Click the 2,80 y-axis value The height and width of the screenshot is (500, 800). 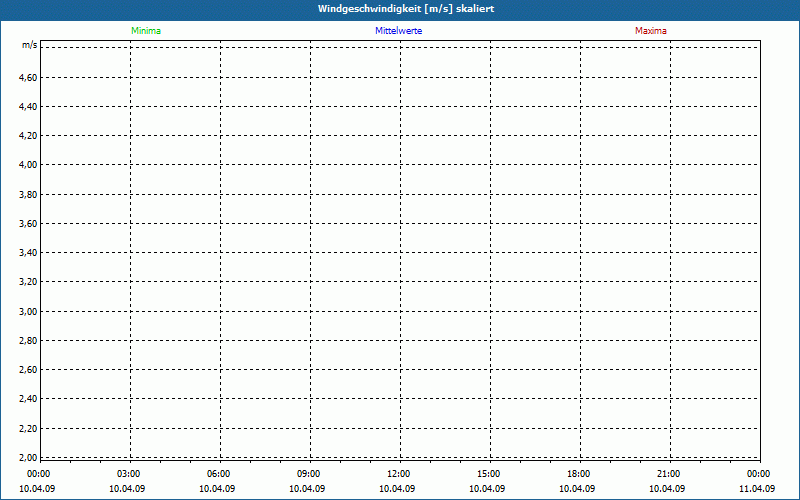(28, 340)
